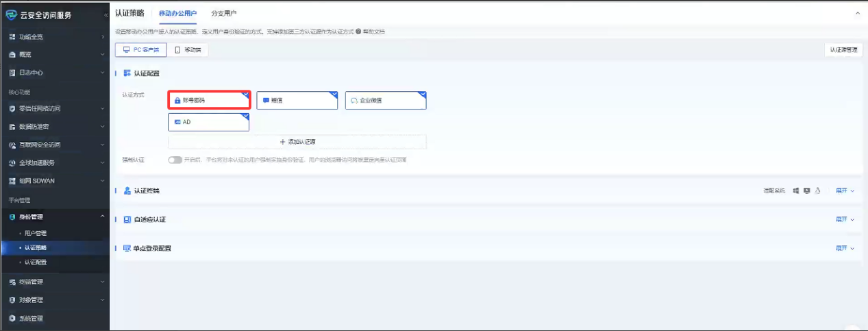This screenshot has width=868, height=331.
Task: Open the 帮助文档 link
Action: pos(374,32)
